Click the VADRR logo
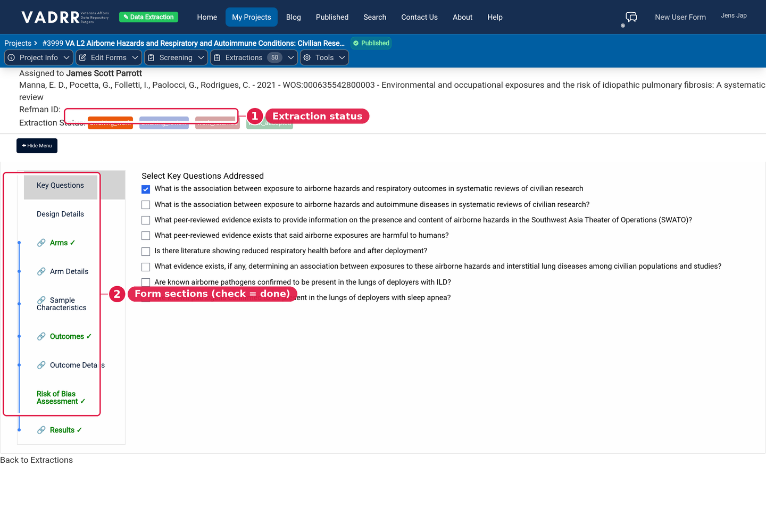766x532 pixels. [65, 17]
